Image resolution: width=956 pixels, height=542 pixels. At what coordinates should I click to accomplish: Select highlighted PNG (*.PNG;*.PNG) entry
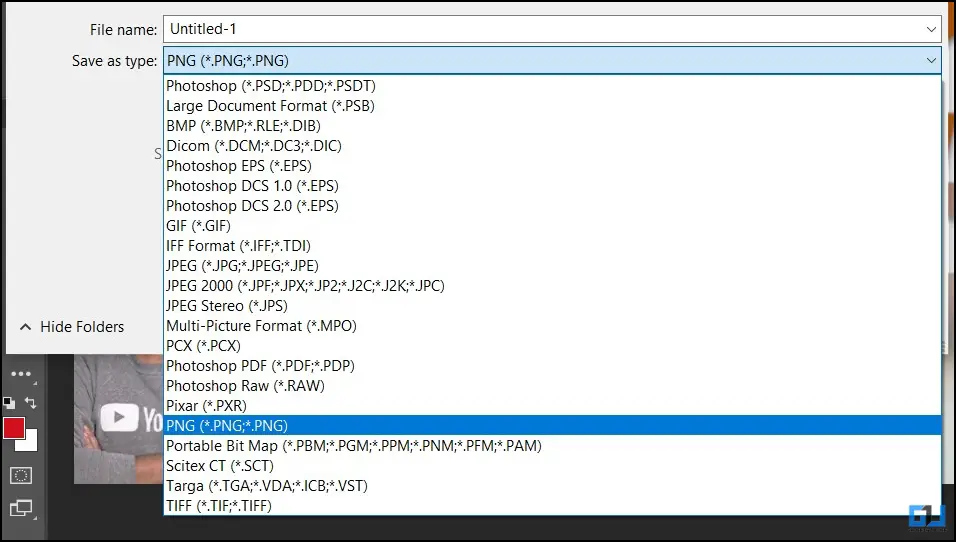(x=552, y=426)
